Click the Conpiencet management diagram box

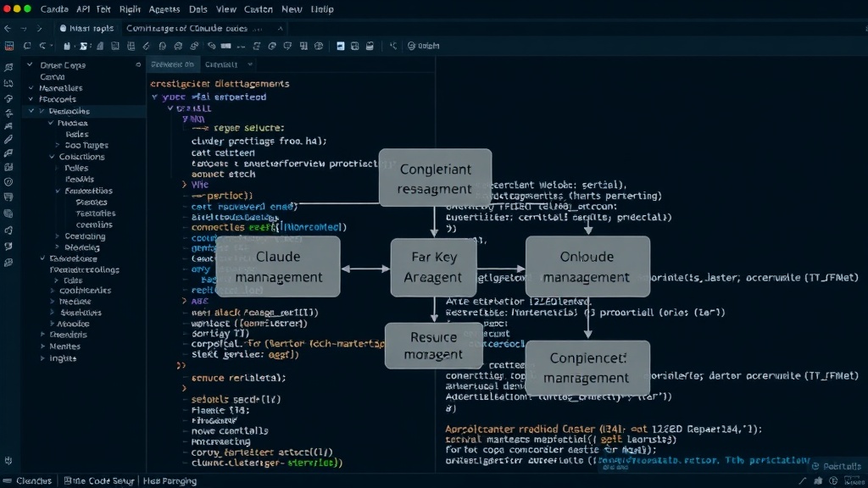coord(587,368)
